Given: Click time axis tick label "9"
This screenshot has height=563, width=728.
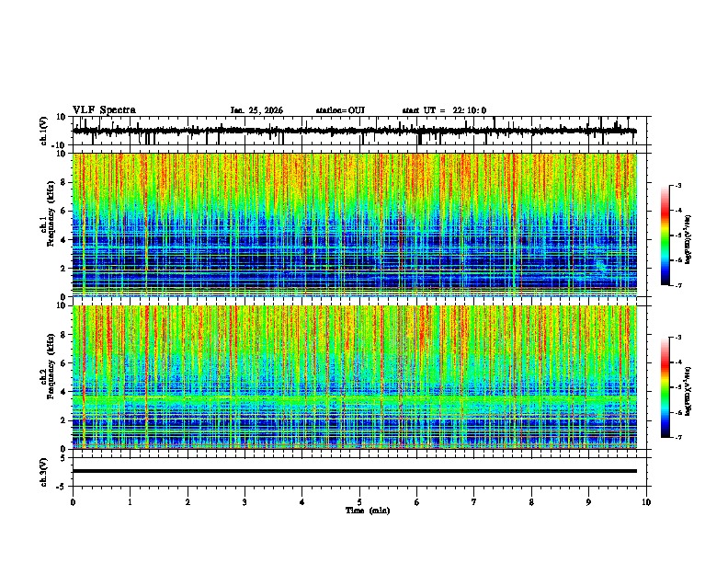Looking at the screenshot, I should (x=588, y=502).
